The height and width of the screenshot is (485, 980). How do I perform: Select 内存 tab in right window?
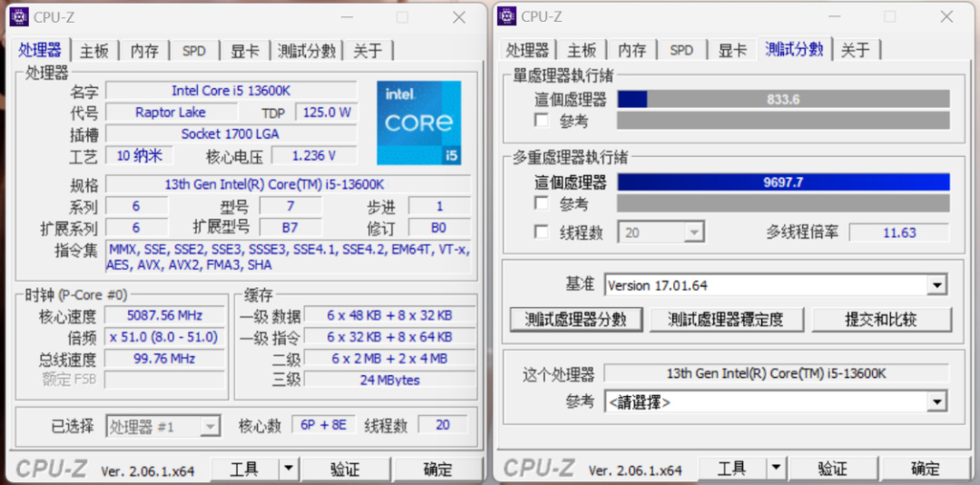coord(632,51)
